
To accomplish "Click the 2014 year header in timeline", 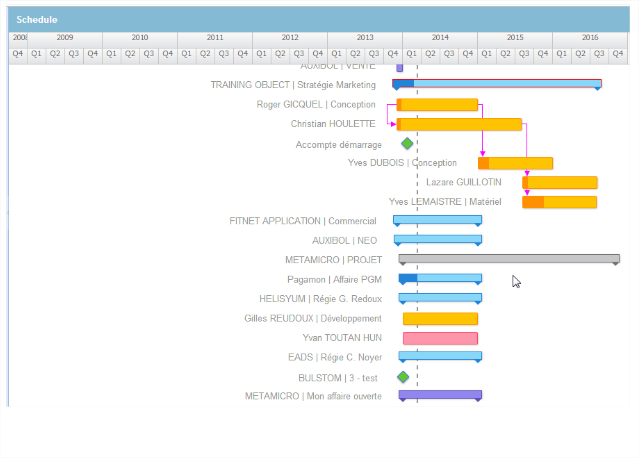I will pos(440,37).
